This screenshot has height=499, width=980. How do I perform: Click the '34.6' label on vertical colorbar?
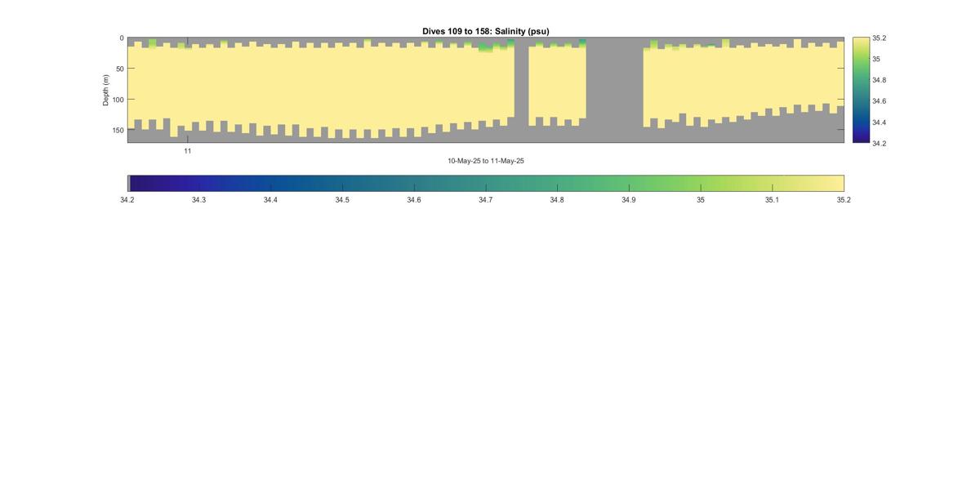(880, 101)
